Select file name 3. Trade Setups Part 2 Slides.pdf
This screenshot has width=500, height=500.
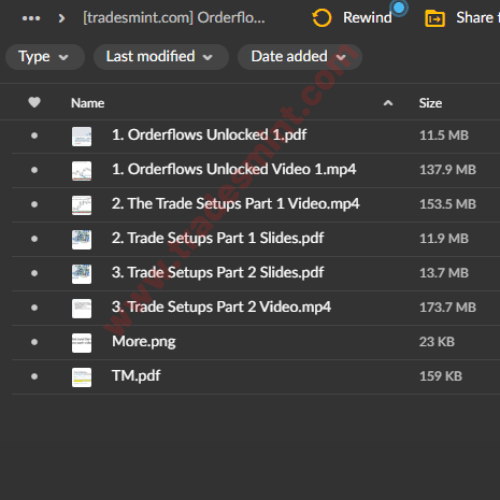[x=218, y=273]
